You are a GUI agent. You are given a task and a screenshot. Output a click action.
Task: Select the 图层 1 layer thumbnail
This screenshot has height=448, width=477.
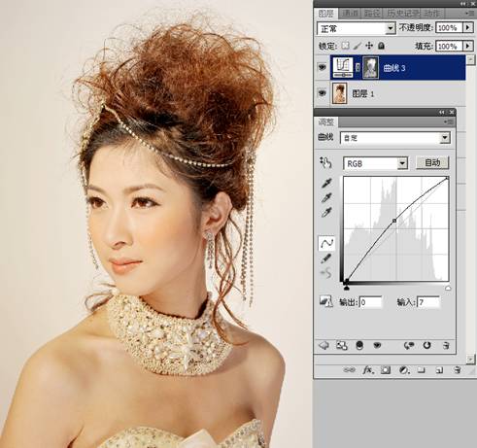[x=340, y=93]
